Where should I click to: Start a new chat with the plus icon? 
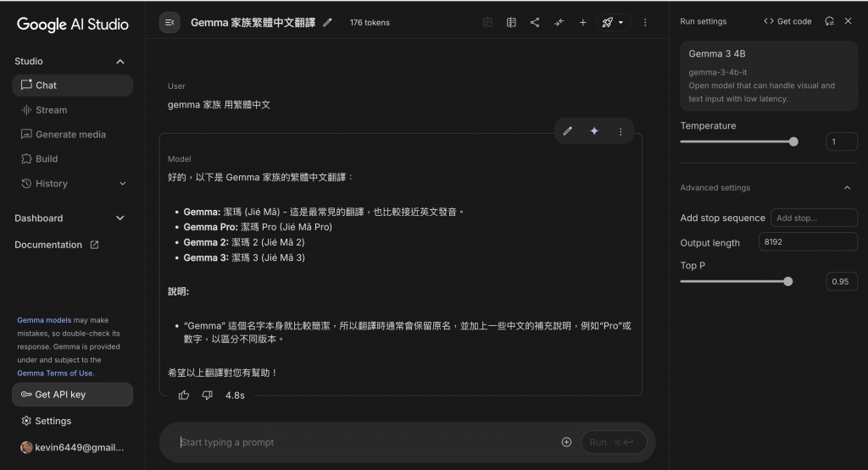click(x=583, y=23)
